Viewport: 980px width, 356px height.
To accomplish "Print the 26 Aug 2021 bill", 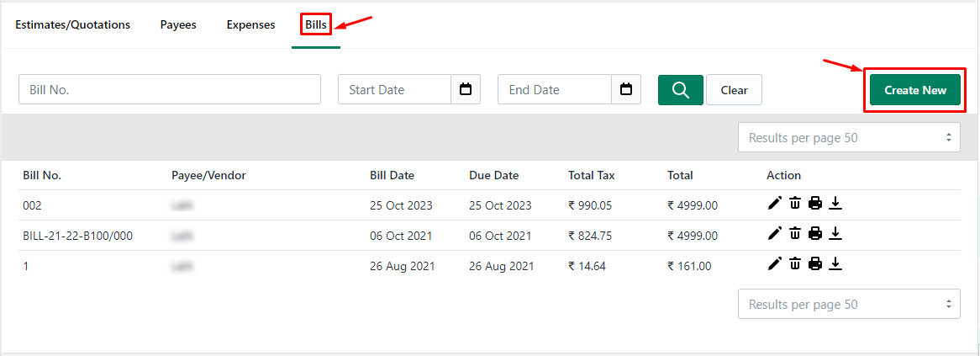I will point(815,263).
